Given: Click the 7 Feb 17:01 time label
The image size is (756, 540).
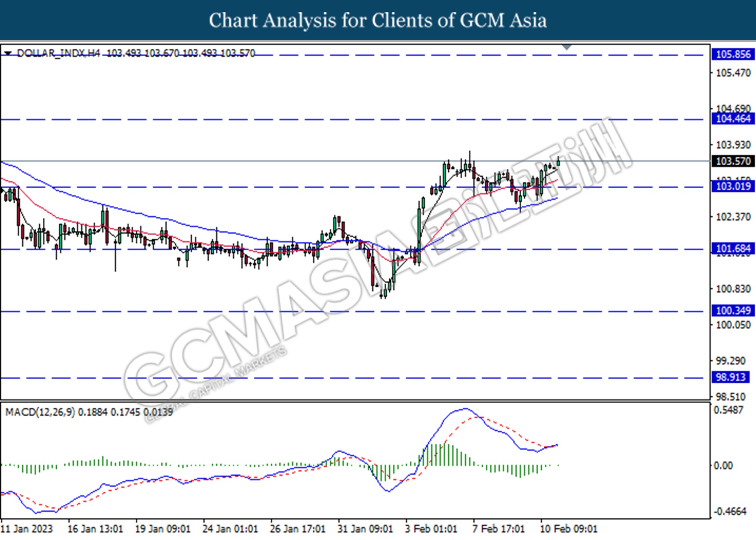Looking at the screenshot, I should point(498,529).
